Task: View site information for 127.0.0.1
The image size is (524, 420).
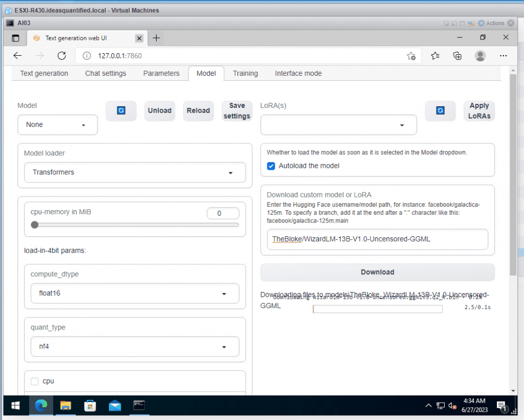Action: tap(86, 56)
